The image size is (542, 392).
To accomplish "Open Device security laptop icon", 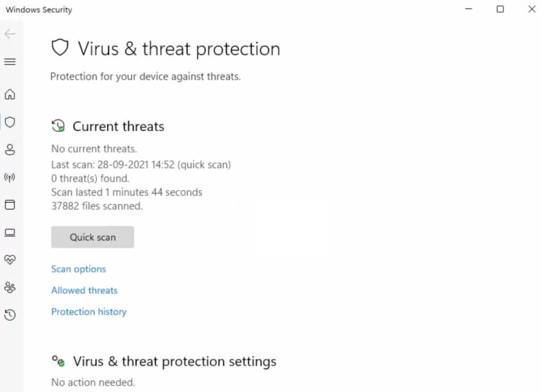I will coord(10,232).
